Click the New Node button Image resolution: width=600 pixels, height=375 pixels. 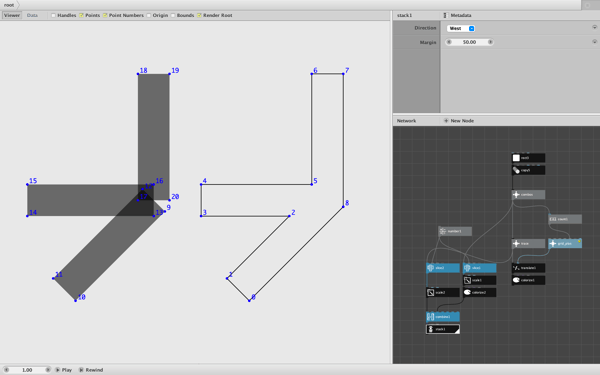click(x=459, y=121)
